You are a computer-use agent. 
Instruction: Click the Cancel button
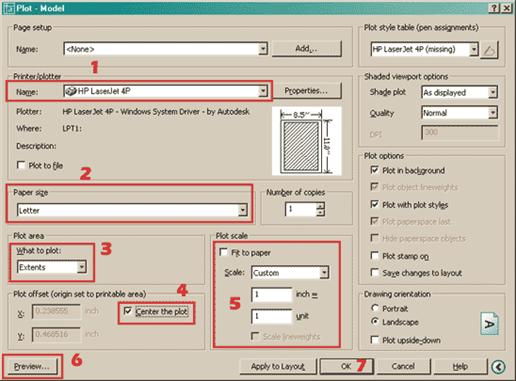click(x=403, y=366)
